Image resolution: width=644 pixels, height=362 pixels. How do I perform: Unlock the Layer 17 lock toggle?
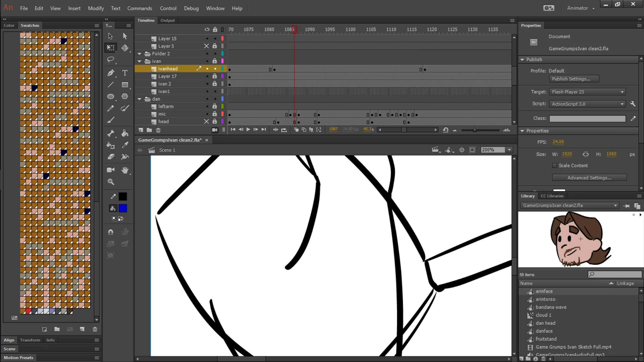pos(215,76)
